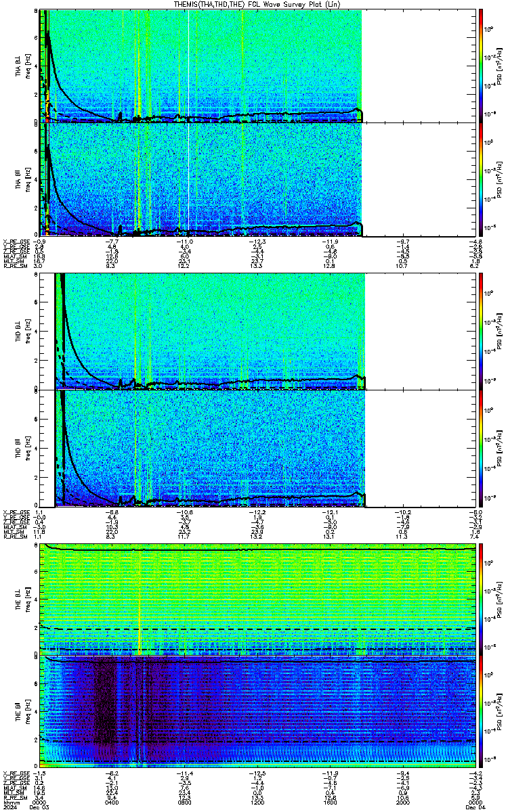Click the '0400' time tick label
The width and height of the screenshot is (508, 812).
112,803
